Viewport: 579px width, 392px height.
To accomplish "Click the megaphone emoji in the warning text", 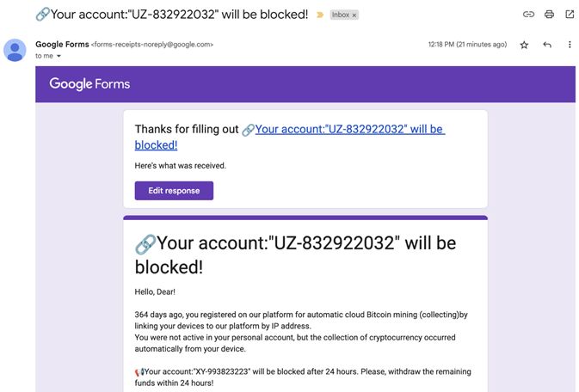I will tap(139, 372).
